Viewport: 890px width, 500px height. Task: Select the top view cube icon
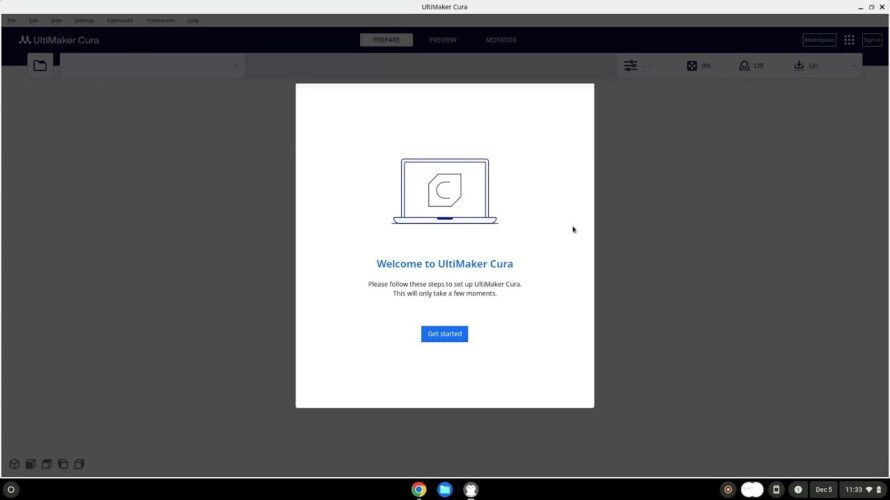coord(47,464)
